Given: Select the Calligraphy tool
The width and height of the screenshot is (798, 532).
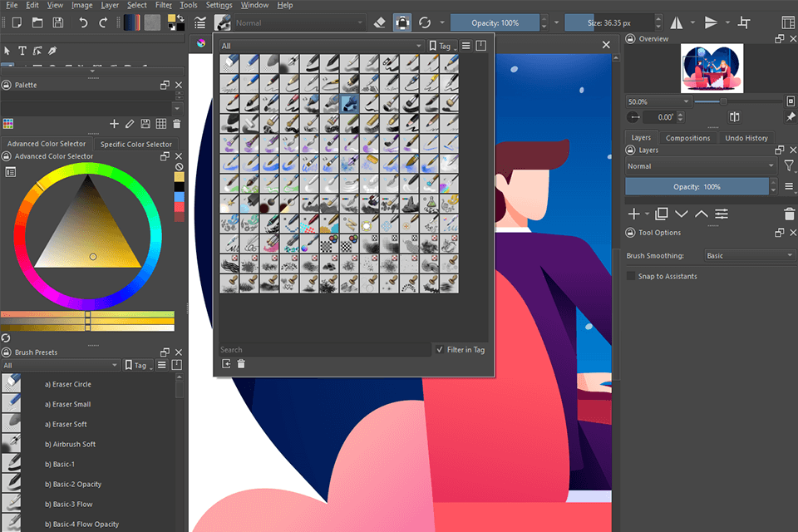Looking at the screenshot, I should (52, 50).
